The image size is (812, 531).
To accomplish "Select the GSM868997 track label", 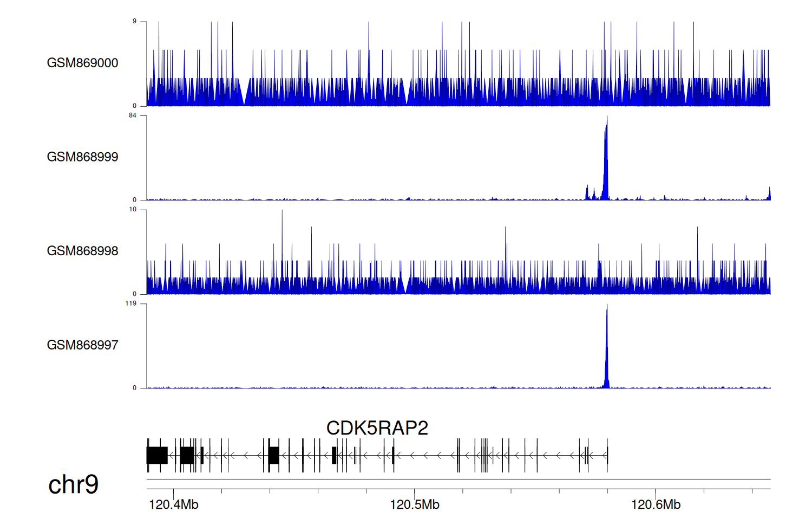I will pos(82,345).
